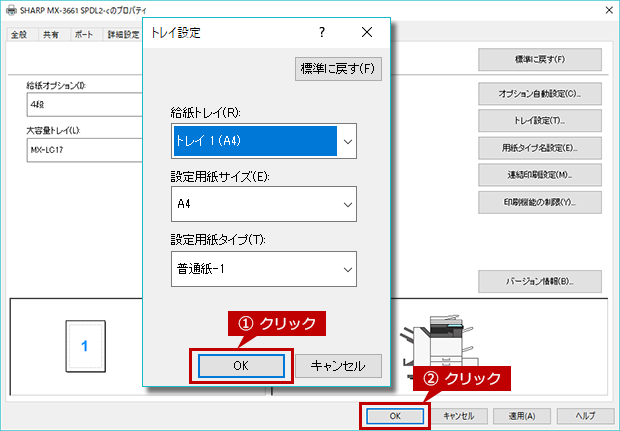The width and height of the screenshot is (620, 431).
Task: Click OK in the トレイ設定 dialog
Action: click(x=241, y=366)
